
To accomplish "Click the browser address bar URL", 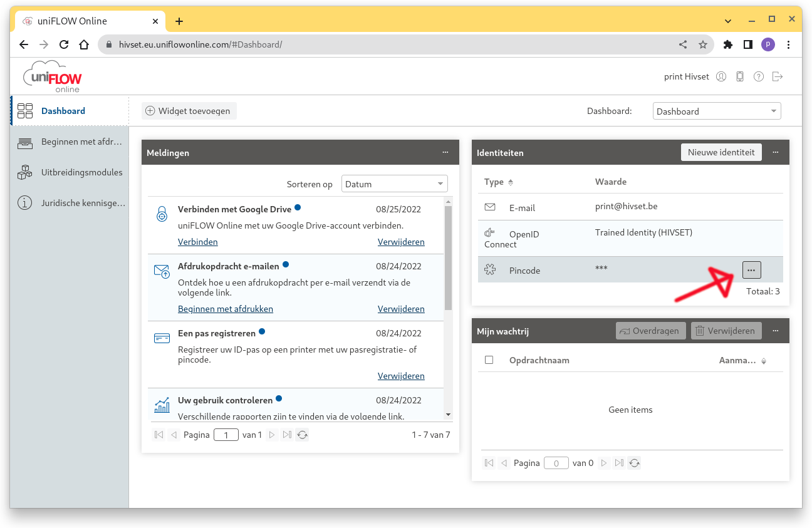I will coord(200,44).
